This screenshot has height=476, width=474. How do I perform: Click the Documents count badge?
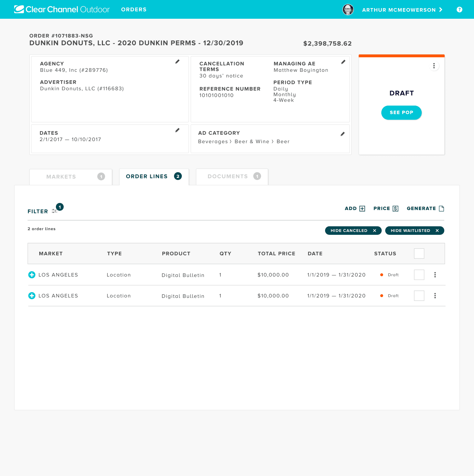click(257, 176)
